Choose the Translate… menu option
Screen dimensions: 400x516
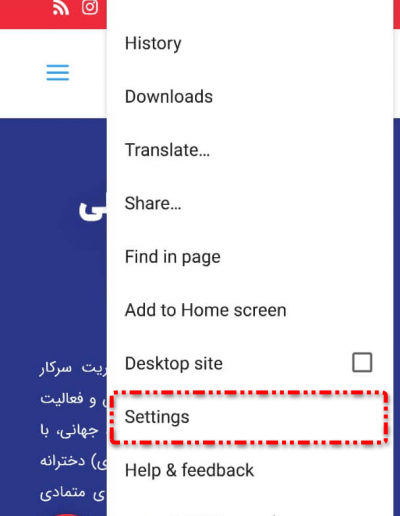(167, 150)
